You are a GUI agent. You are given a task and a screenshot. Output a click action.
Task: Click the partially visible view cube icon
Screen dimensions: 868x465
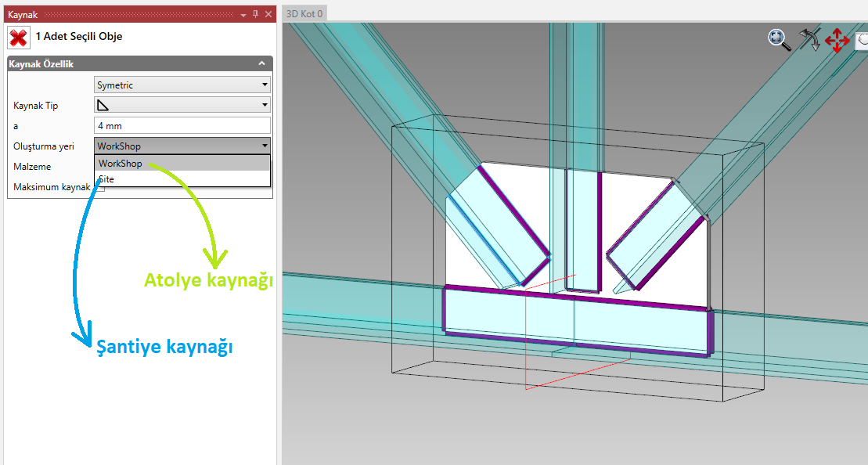[862, 40]
